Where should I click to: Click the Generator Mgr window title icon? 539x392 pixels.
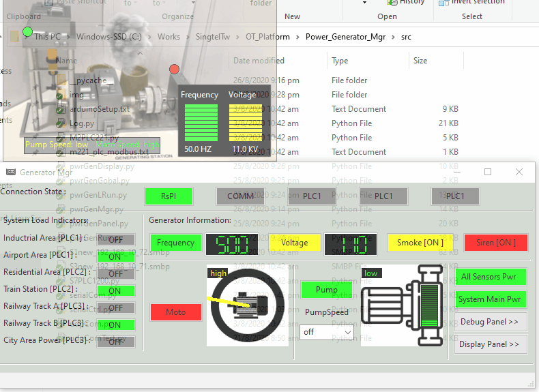(x=11, y=172)
